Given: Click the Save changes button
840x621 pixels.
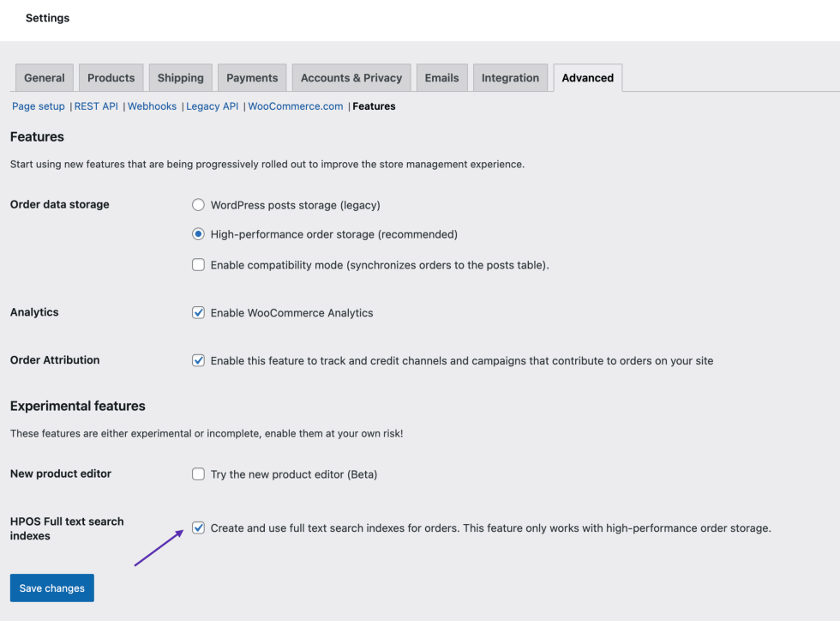Looking at the screenshot, I should click(52, 588).
